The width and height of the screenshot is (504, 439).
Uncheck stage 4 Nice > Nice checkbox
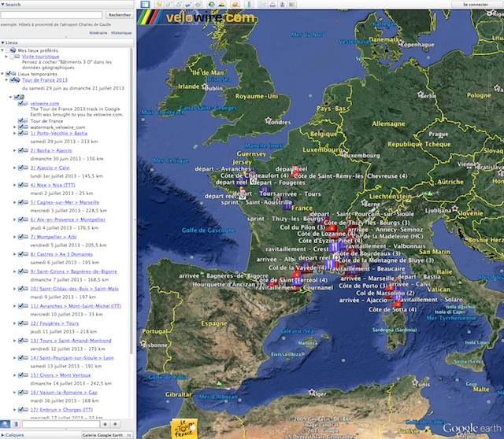(x=20, y=185)
